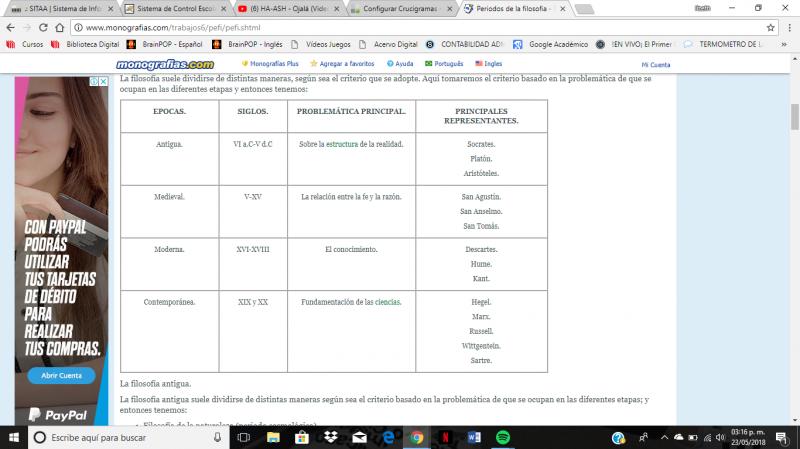
Task: Open the Mail app from the taskbar
Action: 359,438
